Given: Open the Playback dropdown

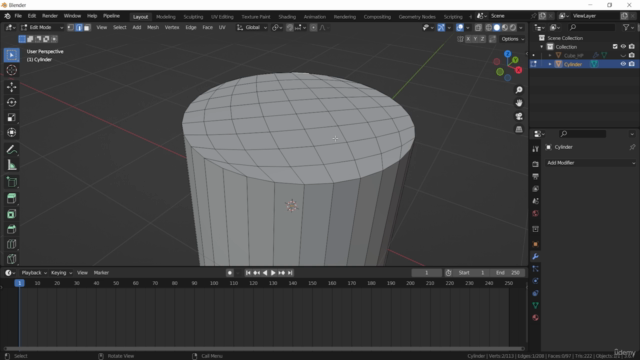Looking at the screenshot, I should click(x=34, y=273).
